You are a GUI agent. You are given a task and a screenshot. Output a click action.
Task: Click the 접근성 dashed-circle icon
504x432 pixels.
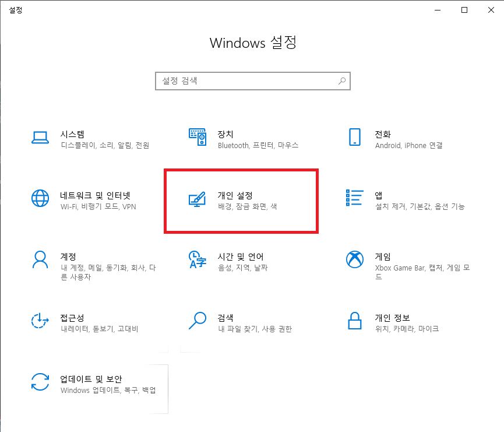[x=40, y=321]
